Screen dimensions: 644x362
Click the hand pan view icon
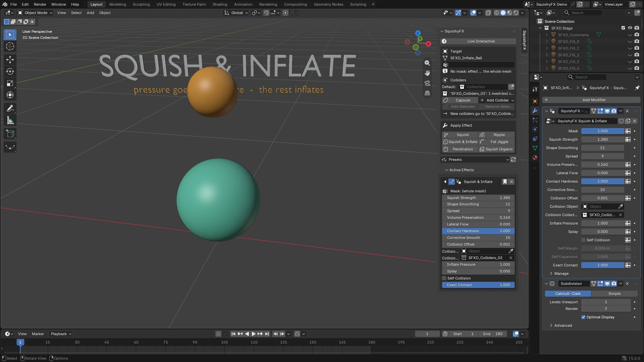427,73
